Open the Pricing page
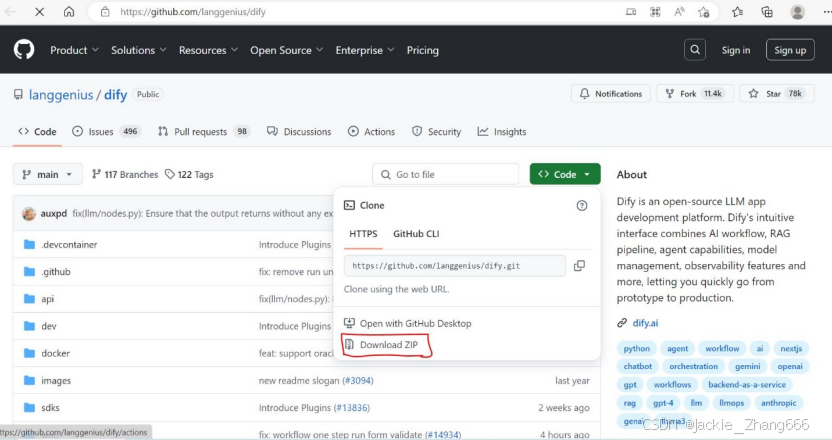832x440 pixels. tap(422, 50)
